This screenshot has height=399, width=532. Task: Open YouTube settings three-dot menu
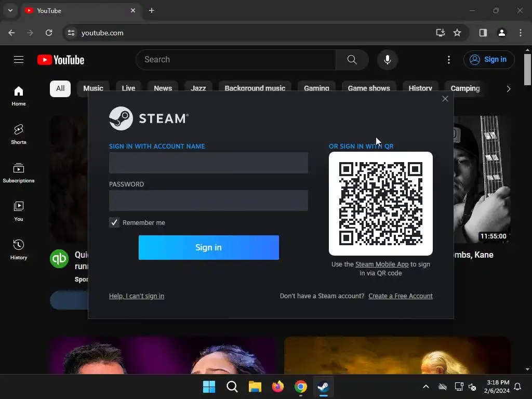[x=448, y=60]
